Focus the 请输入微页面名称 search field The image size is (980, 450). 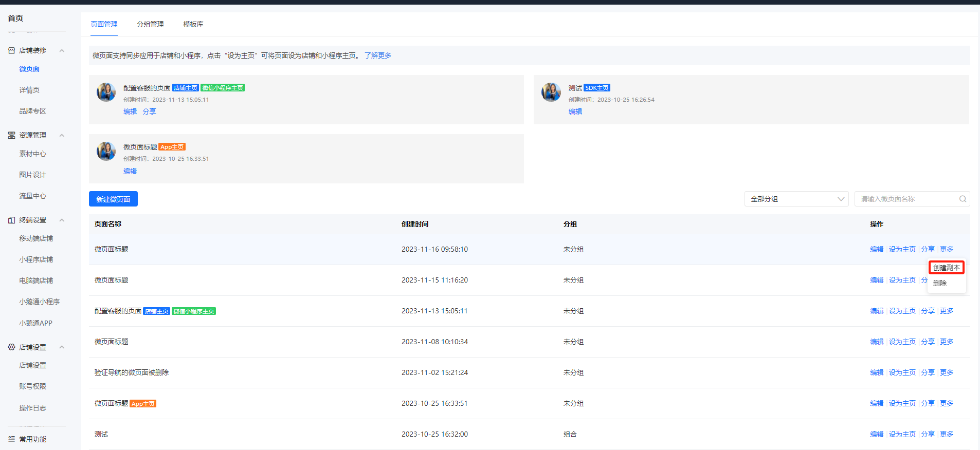point(908,199)
